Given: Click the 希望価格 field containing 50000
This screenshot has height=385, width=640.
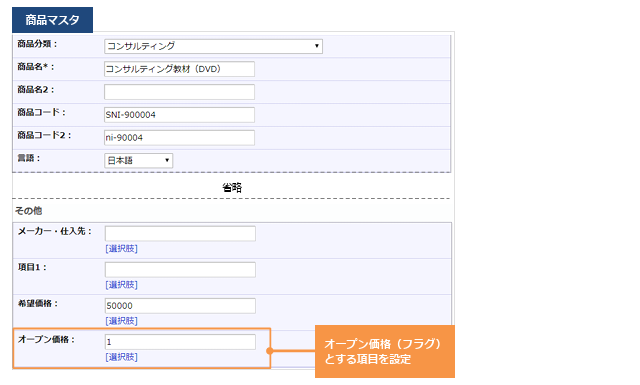Looking at the screenshot, I should 180,306.
